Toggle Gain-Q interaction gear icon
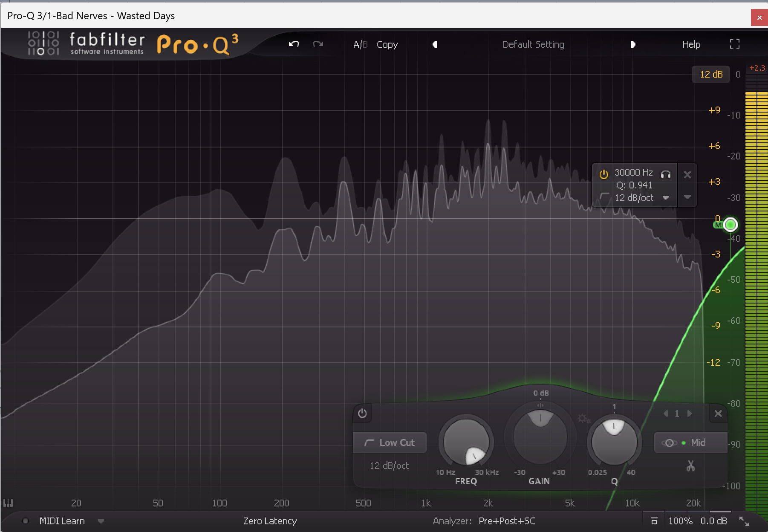 (x=583, y=418)
